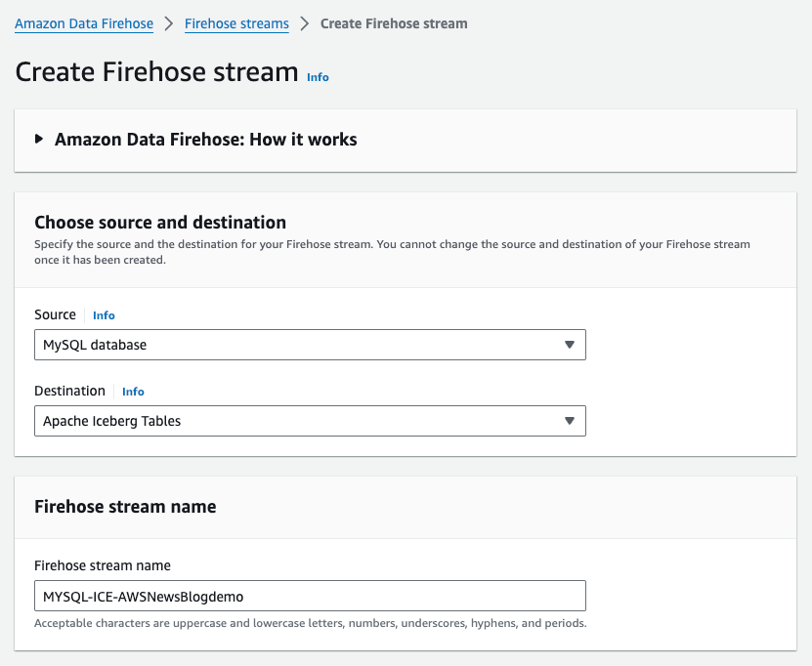The image size is (812, 666).
Task: Open the Destination dropdown showing Apache Iceberg Tables
Action: click(x=293, y=421)
